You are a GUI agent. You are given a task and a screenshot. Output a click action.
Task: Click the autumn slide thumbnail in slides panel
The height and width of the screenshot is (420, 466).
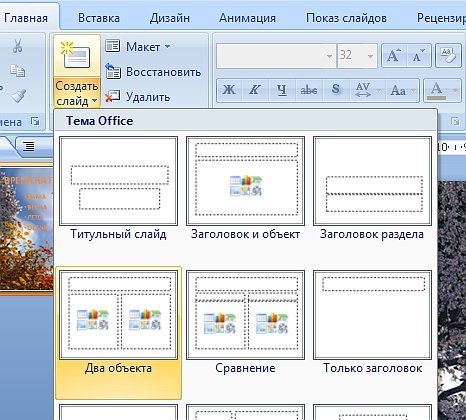(x=27, y=229)
